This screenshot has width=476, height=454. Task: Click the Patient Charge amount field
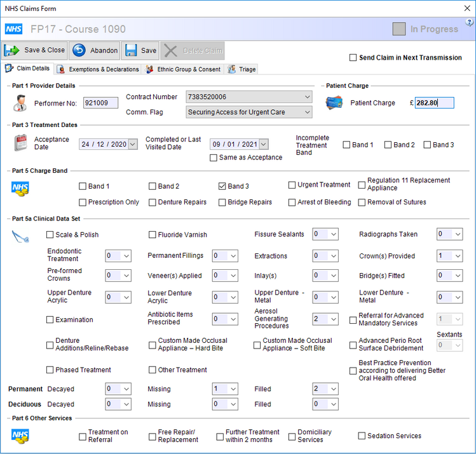(435, 103)
